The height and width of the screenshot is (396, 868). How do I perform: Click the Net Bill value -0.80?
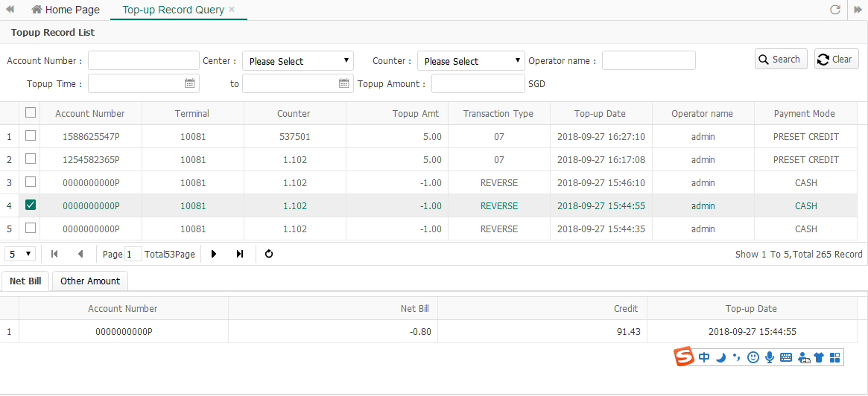point(419,332)
